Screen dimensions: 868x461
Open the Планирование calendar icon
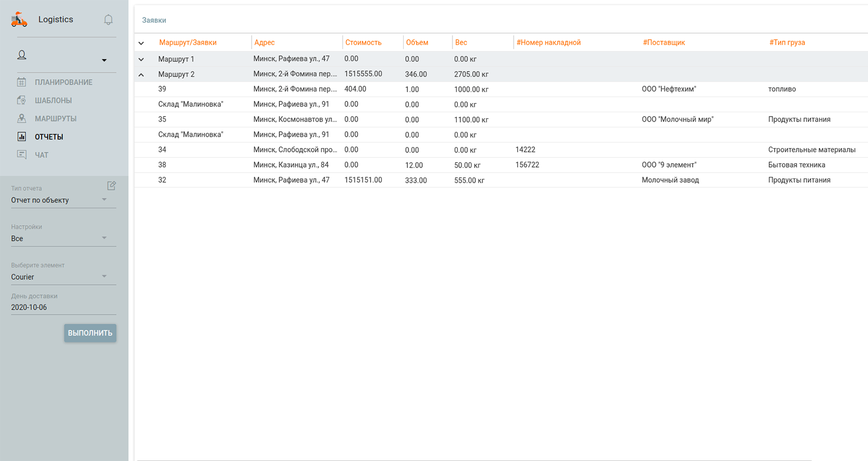[22, 82]
